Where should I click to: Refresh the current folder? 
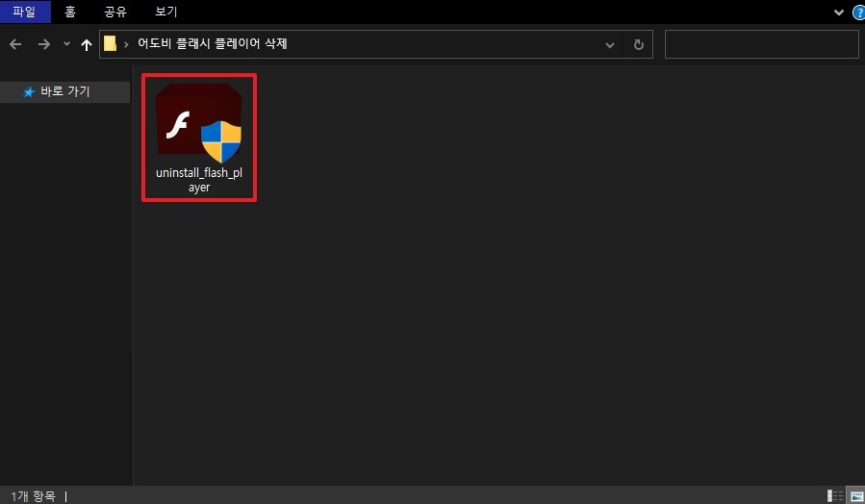click(x=638, y=44)
